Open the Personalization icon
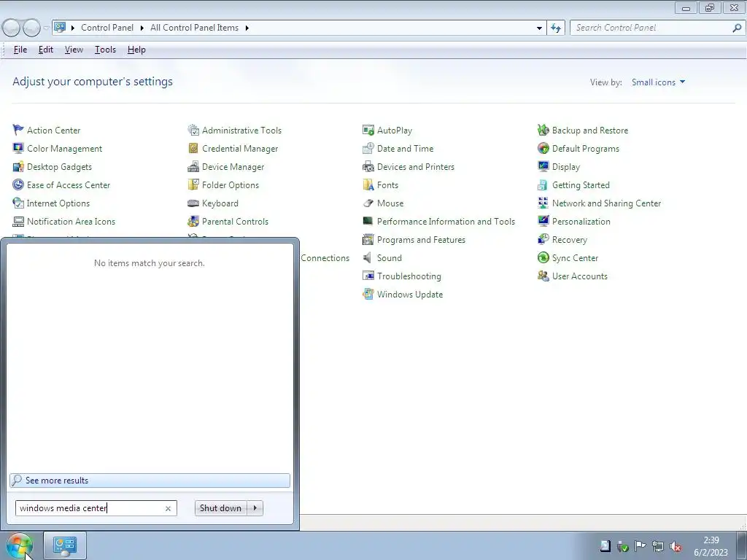 click(543, 222)
